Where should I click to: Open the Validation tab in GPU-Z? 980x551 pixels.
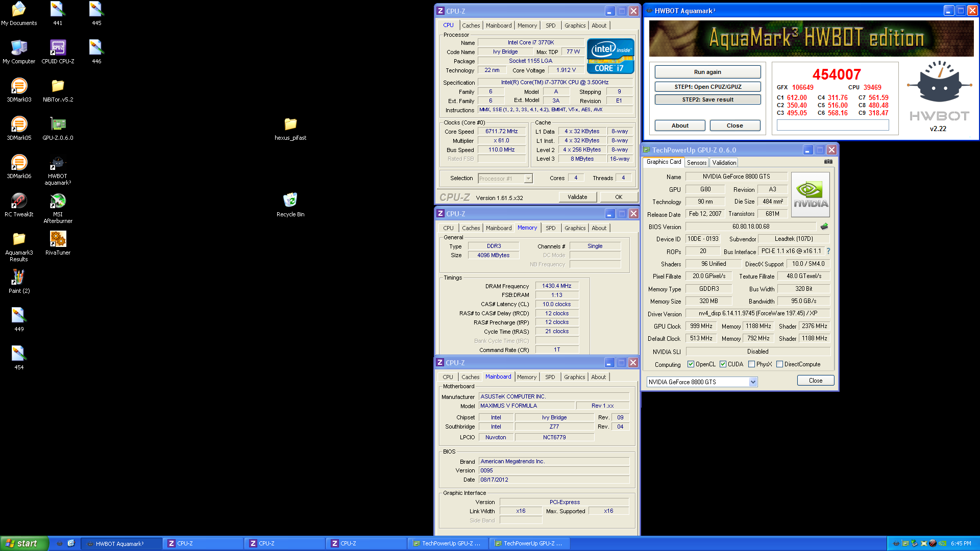[x=724, y=163]
